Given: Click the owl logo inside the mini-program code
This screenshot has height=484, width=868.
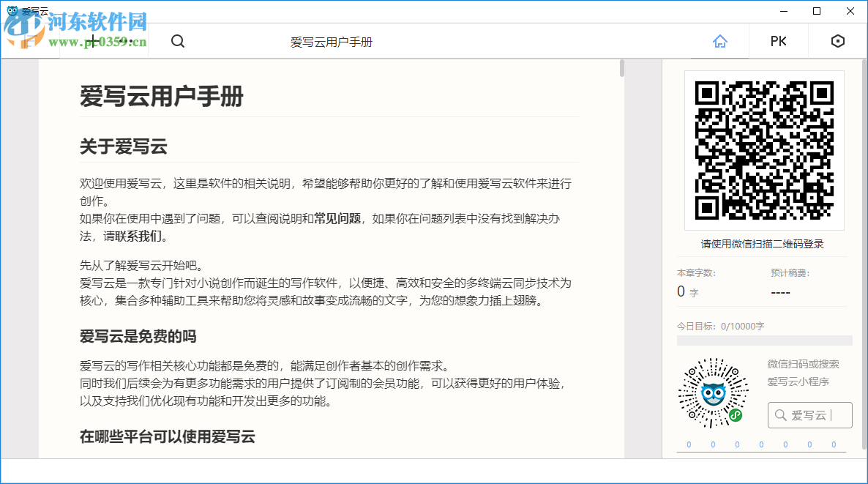Looking at the screenshot, I should click(714, 392).
